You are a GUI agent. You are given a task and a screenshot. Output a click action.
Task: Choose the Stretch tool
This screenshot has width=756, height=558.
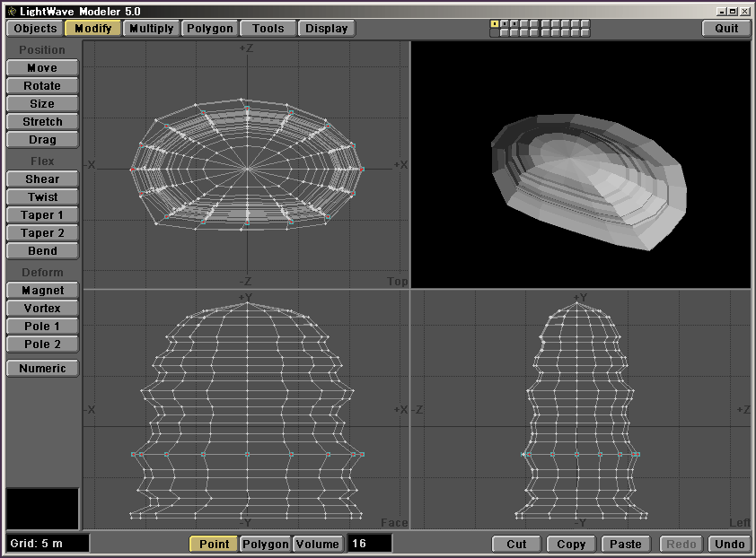[42, 121]
